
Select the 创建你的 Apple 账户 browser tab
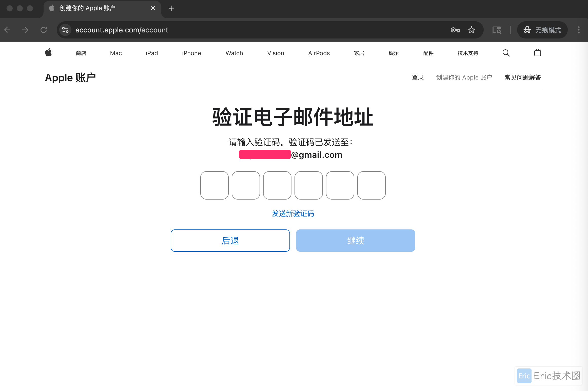tap(102, 9)
